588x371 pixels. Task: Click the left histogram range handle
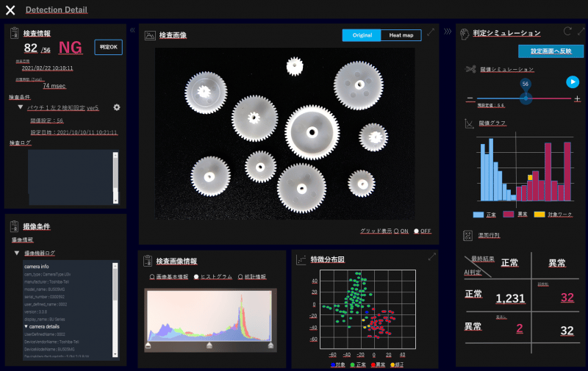[148, 345]
